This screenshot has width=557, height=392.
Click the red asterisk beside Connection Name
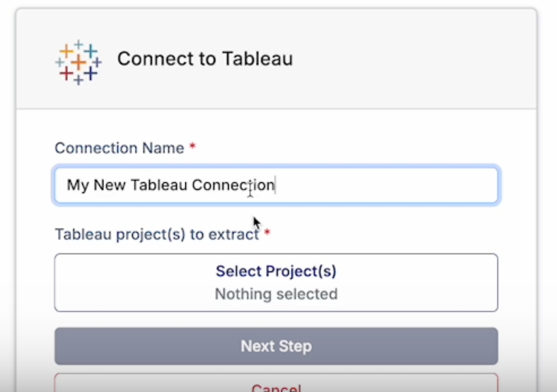(x=193, y=147)
